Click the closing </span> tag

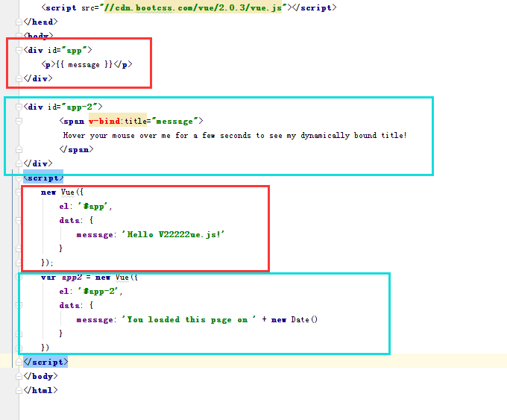click(x=76, y=149)
